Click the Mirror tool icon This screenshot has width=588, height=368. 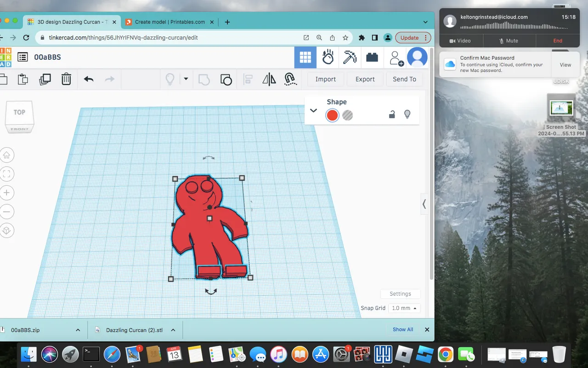point(269,79)
